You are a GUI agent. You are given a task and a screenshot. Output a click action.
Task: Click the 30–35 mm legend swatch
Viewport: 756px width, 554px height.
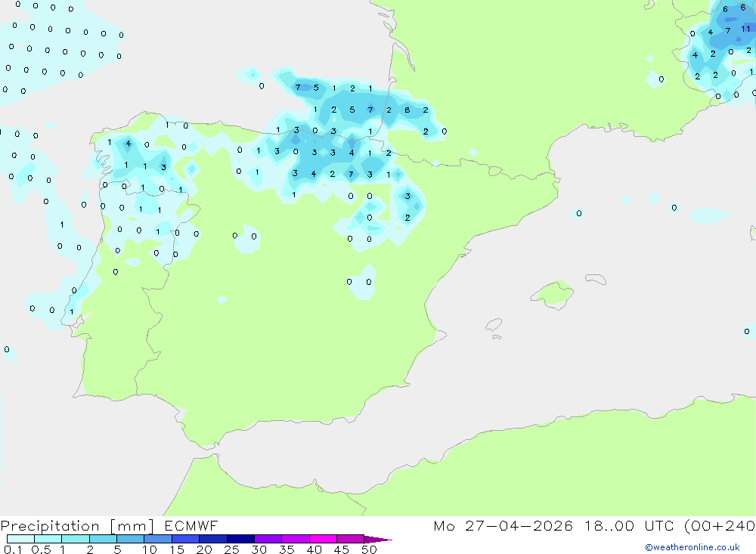[x=268, y=539]
